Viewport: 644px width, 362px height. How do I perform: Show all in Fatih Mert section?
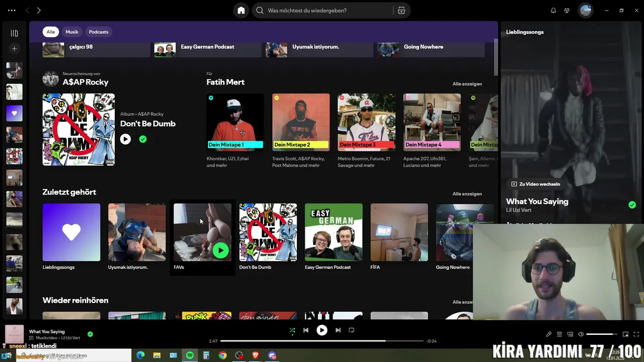467,84
